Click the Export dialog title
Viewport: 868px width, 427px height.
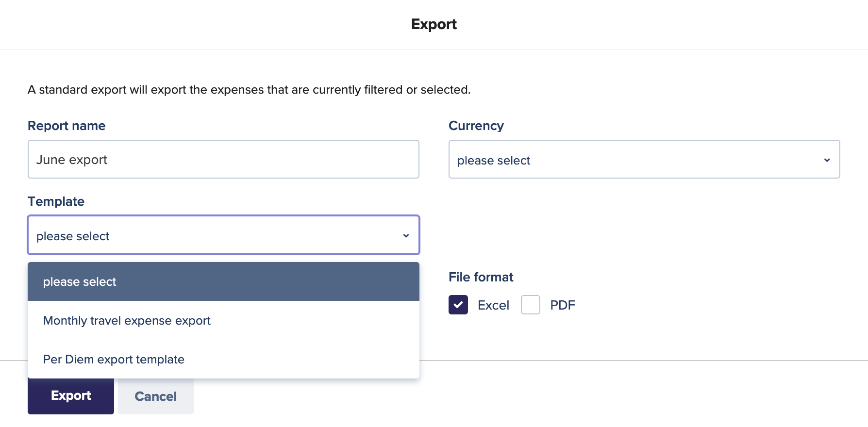coord(434,24)
